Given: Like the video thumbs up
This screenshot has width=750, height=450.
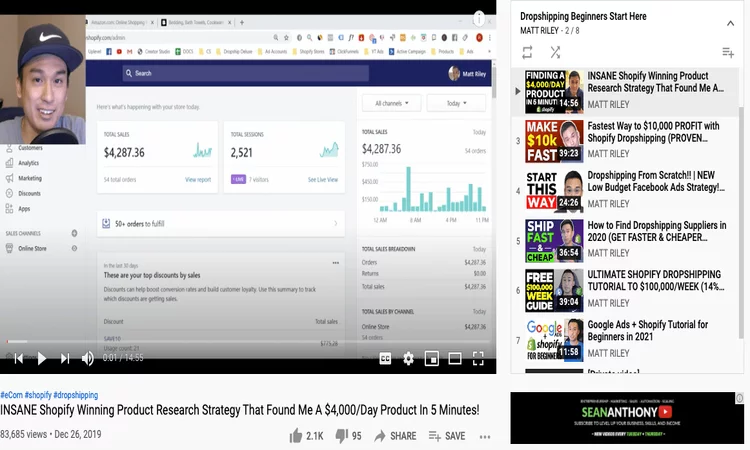Looking at the screenshot, I should [306, 436].
